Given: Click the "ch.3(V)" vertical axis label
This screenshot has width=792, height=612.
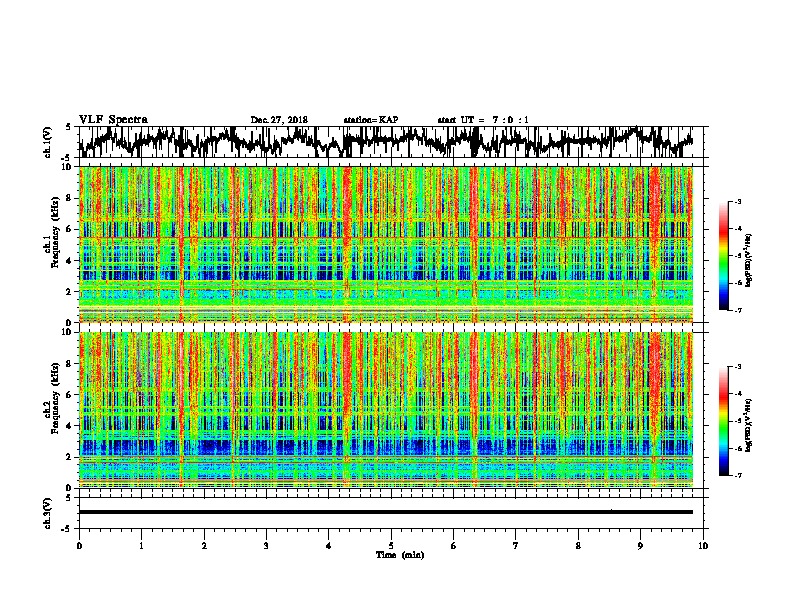Looking at the screenshot, I should [x=47, y=514].
